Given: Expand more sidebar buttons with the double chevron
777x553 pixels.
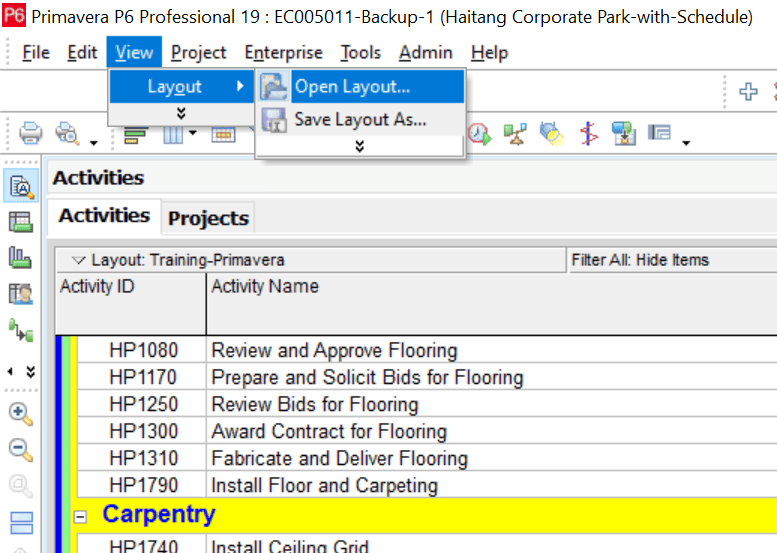Looking at the screenshot, I should pyautogui.click(x=31, y=372).
